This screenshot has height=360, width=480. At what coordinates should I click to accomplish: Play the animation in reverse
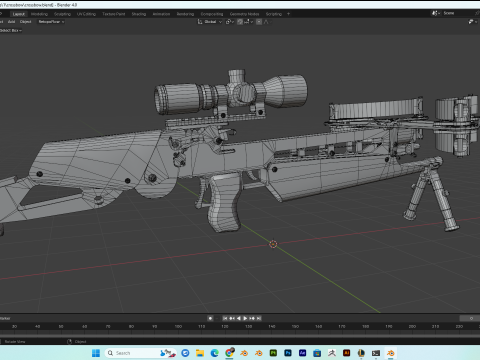239,318
